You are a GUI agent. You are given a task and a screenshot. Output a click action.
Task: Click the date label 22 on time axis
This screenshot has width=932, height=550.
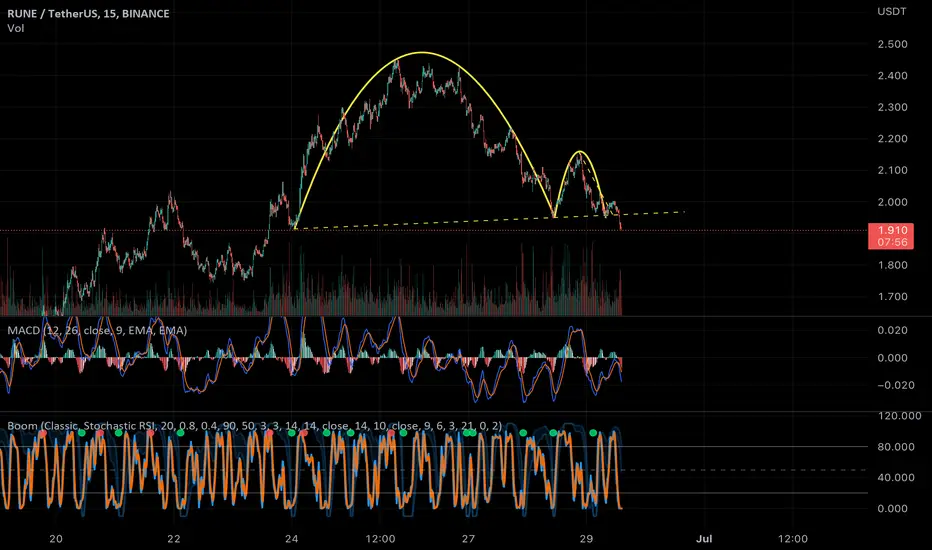pos(174,539)
